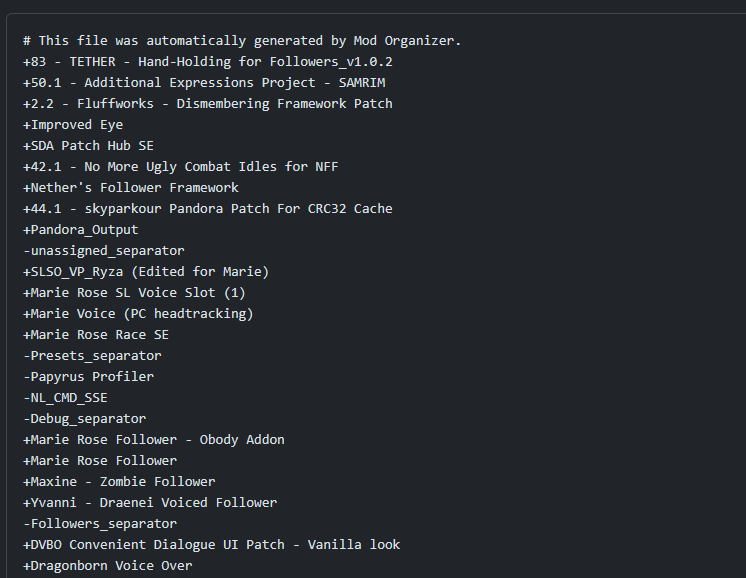Image resolution: width=746 pixels, height=578 pixels.
Task: Select the Fluffworks Dismembering Framework Patch line
Action: (x=208, y=104)
